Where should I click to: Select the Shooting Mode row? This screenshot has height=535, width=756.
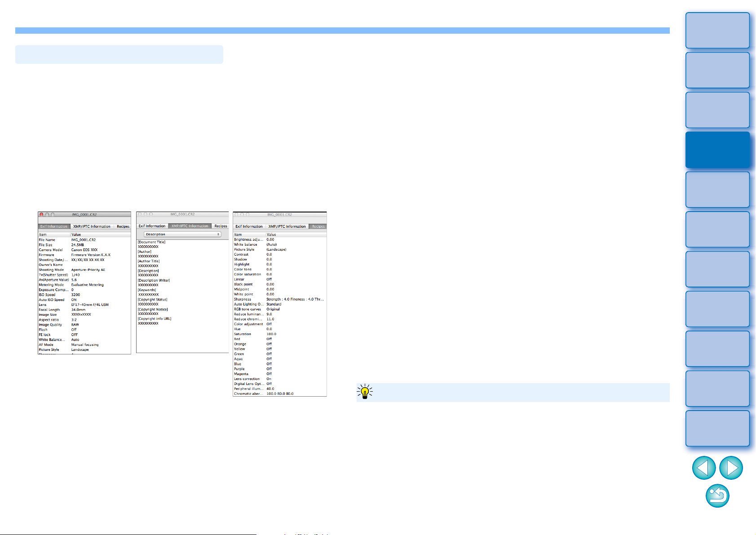[84, 270]
